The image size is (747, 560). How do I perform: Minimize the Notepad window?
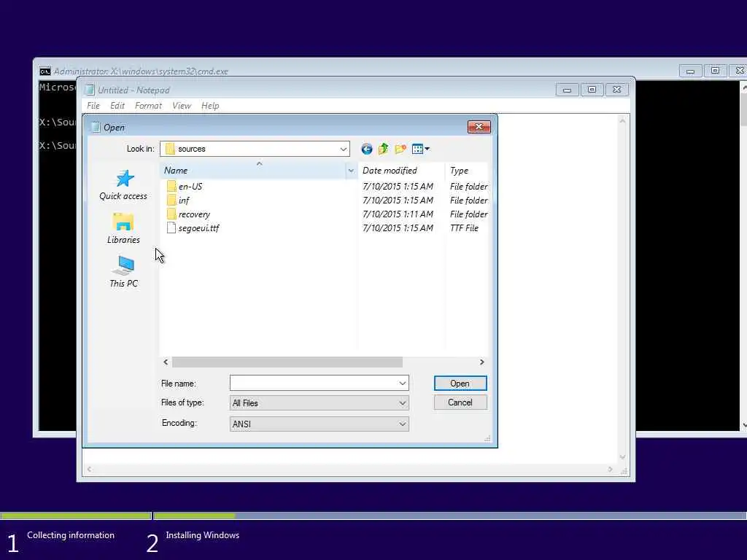tap(567, 90)
